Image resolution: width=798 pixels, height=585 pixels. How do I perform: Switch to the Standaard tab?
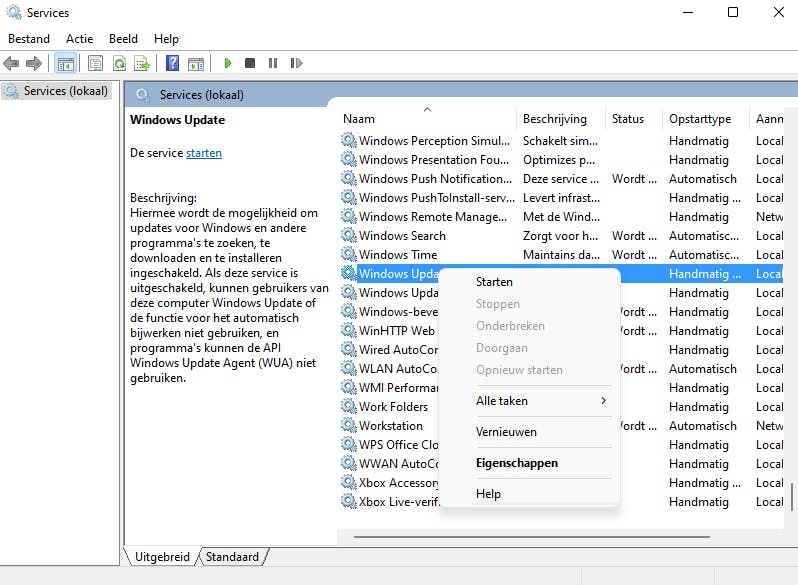(232, 557)
